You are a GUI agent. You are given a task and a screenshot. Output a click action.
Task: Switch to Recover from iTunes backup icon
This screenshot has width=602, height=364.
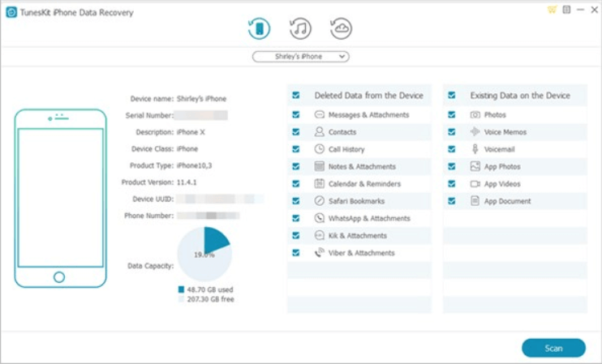(x=300, y=28)
